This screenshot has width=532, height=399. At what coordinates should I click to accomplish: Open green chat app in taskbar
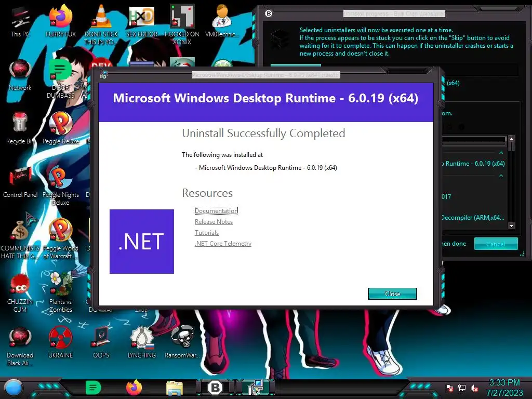point(94,388)
